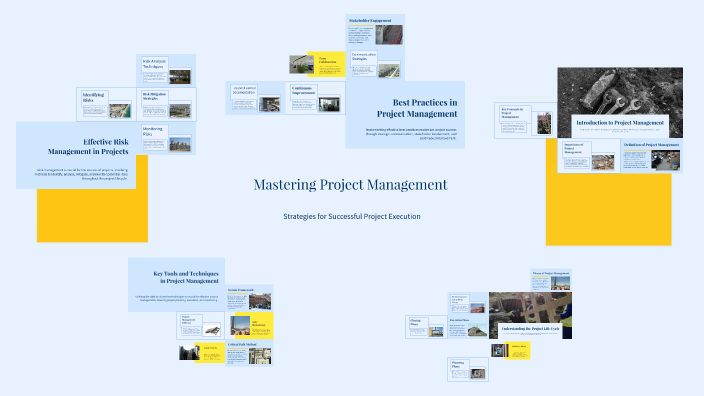Open the Lessons Learned Documentation slide
Viewport: 704px width, 396px height.
(x=255, y=98)
